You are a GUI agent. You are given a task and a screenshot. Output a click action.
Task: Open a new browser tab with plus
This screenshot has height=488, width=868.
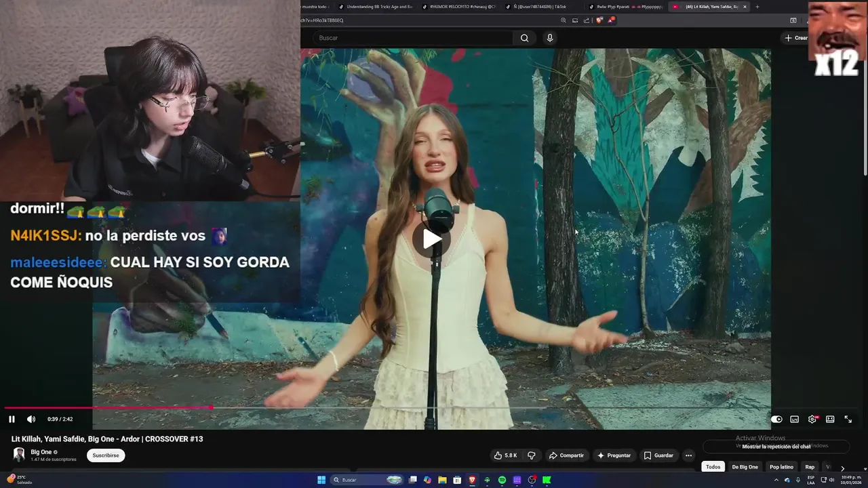tap(757, 7)
